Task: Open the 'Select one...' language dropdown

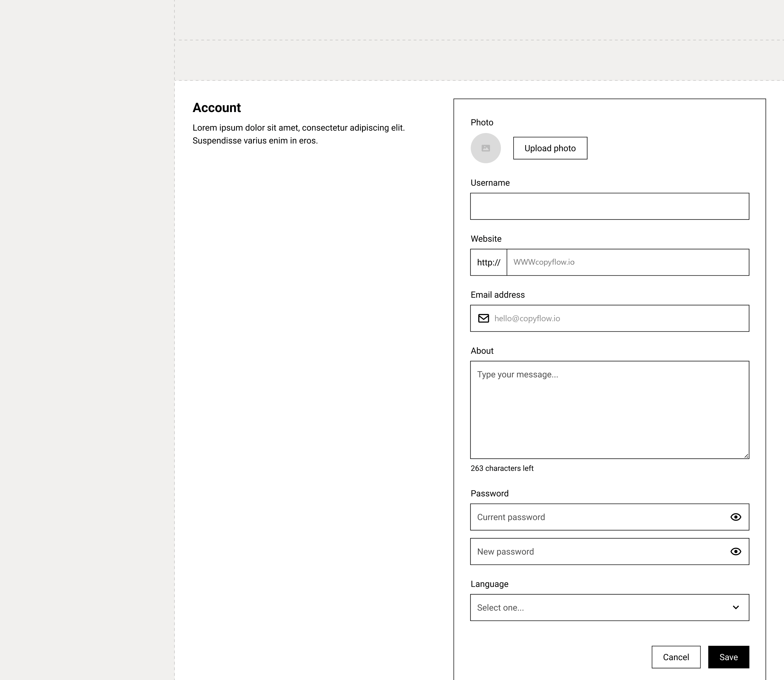Action: coord(610,607)
